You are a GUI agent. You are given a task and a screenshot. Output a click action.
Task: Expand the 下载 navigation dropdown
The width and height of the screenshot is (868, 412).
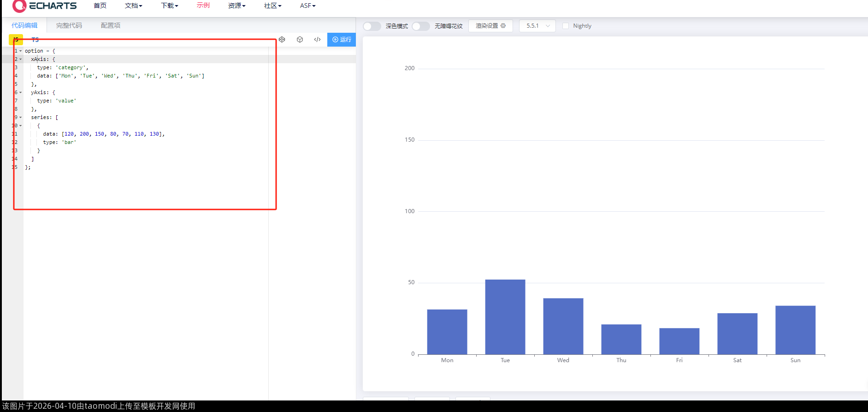click(x=169, y=6)
